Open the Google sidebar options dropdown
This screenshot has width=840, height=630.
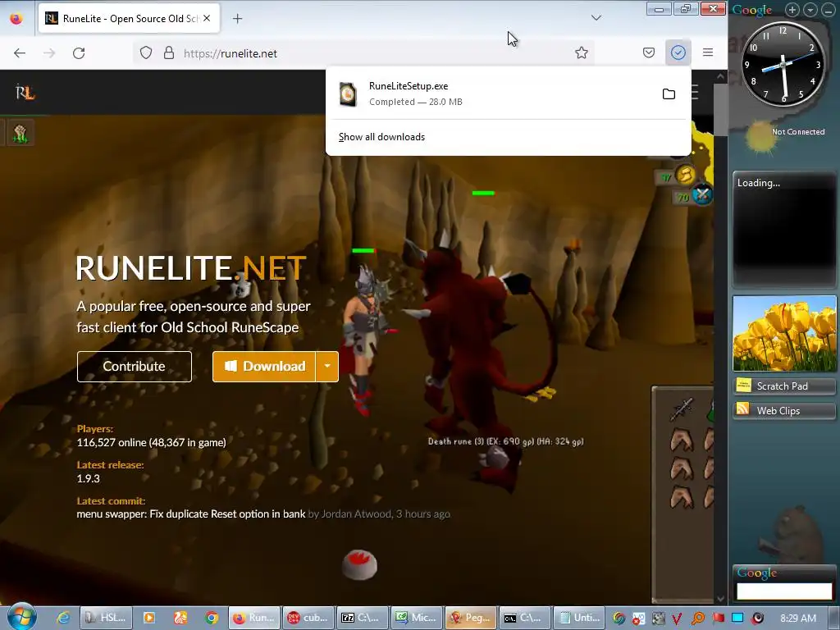tap(810, 10)
